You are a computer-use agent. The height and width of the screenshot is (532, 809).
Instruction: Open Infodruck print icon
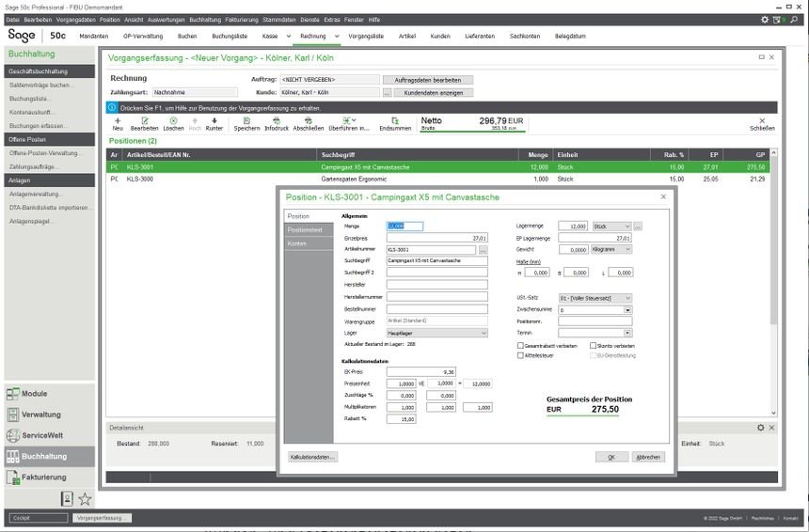tap(277, 121)
